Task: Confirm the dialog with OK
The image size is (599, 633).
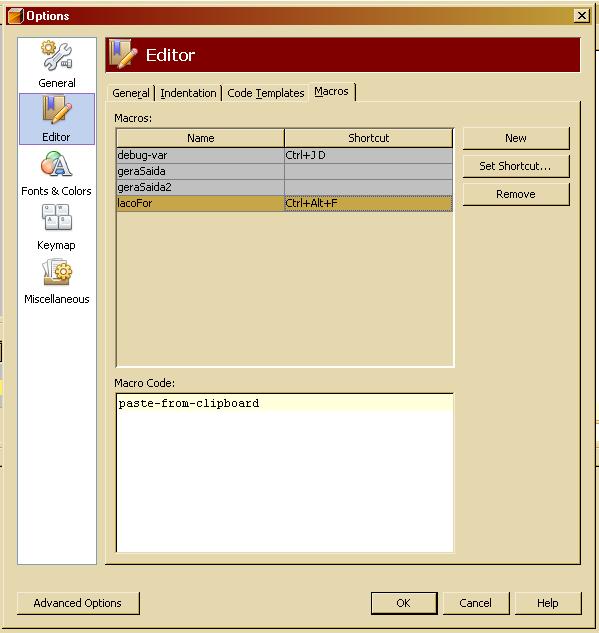Action: coord(404,603)
